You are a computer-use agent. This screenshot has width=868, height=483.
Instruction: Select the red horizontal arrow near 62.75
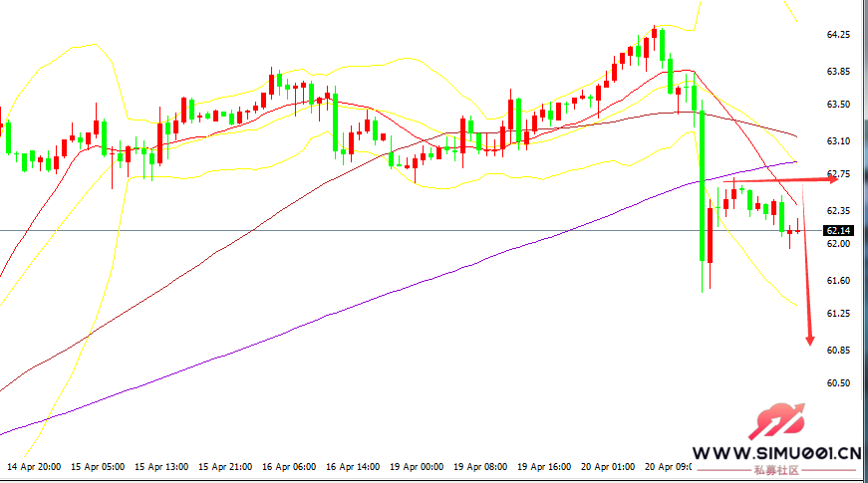(x=787, y=179)
